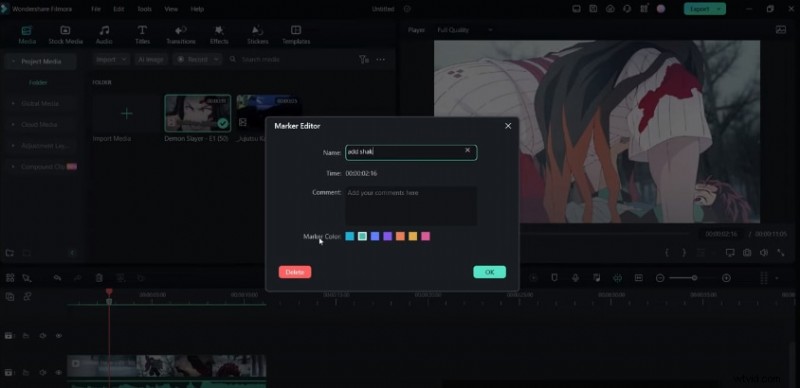Click the undo arrow in timeline toolbar
The image size is (800, 388).
[58, 278]
